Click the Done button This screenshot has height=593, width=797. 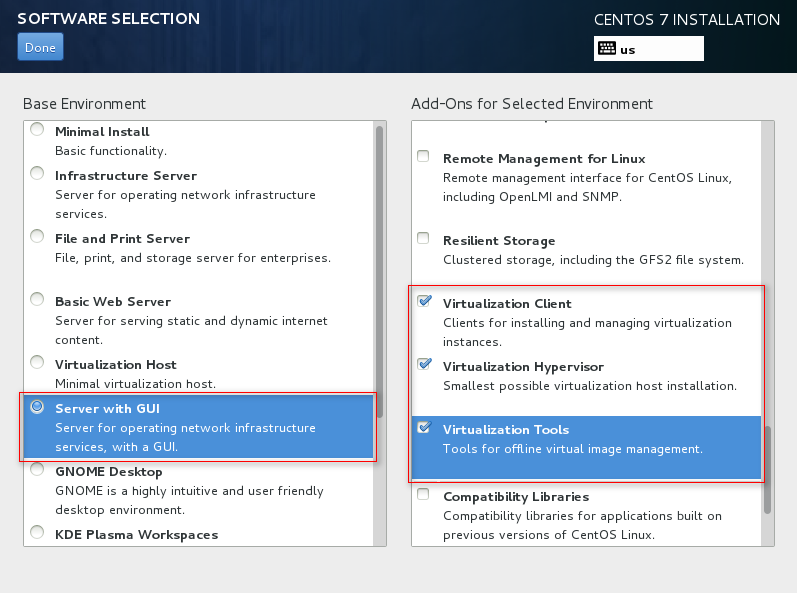click(40, 47)
